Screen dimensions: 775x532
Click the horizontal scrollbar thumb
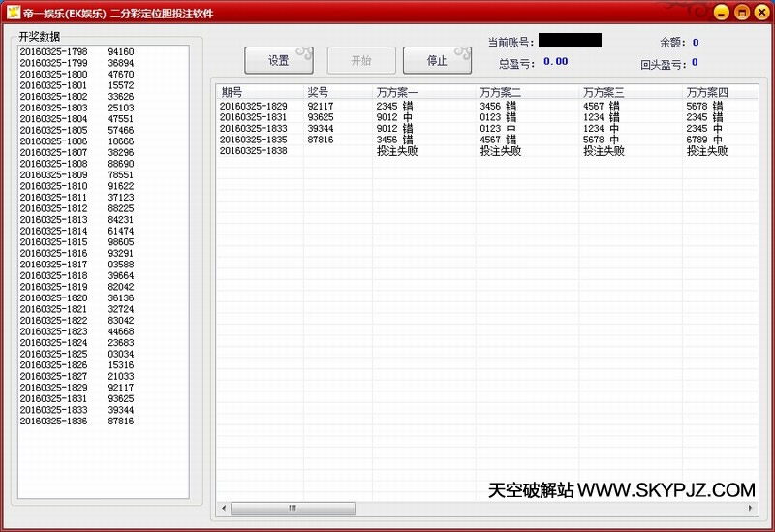coord(293,508)
